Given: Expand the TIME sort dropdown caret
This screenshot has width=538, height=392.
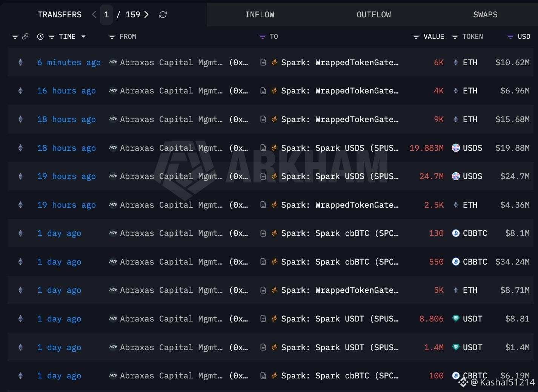Looking at the screenshot, I should click(83, 37).
